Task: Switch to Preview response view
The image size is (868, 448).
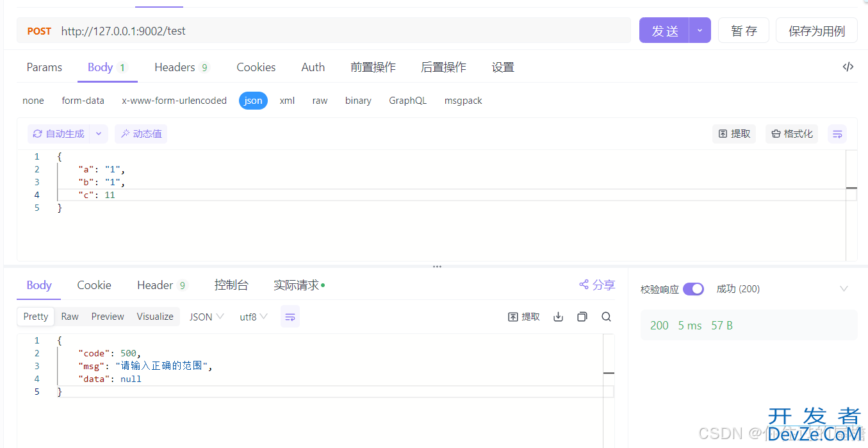Action: 108,317
